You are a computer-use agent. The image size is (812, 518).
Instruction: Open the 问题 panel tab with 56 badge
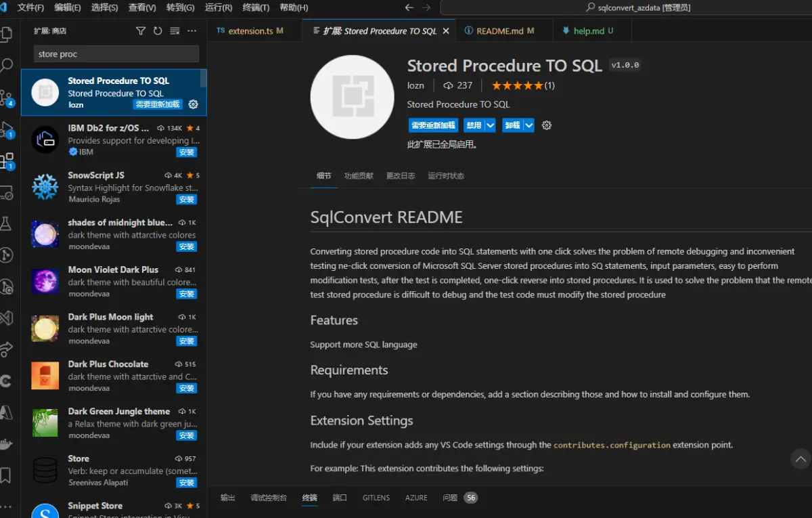460,498
